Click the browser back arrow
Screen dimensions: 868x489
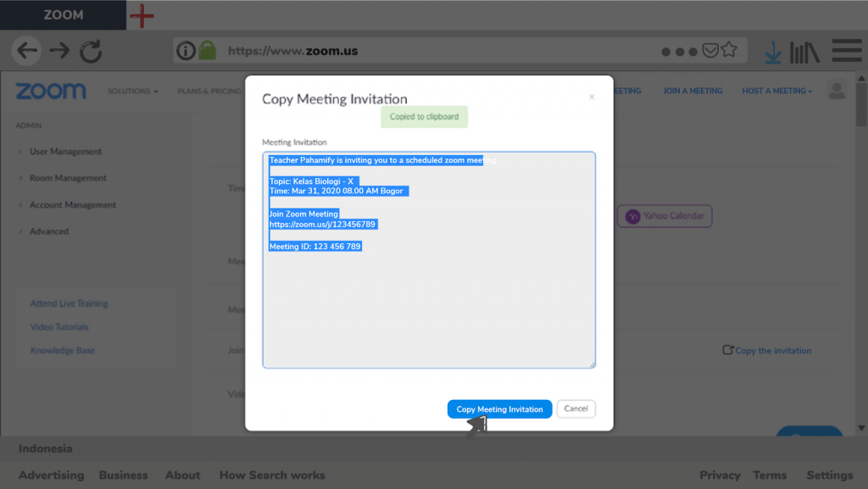pyautogui.click(x=26, y=51)
